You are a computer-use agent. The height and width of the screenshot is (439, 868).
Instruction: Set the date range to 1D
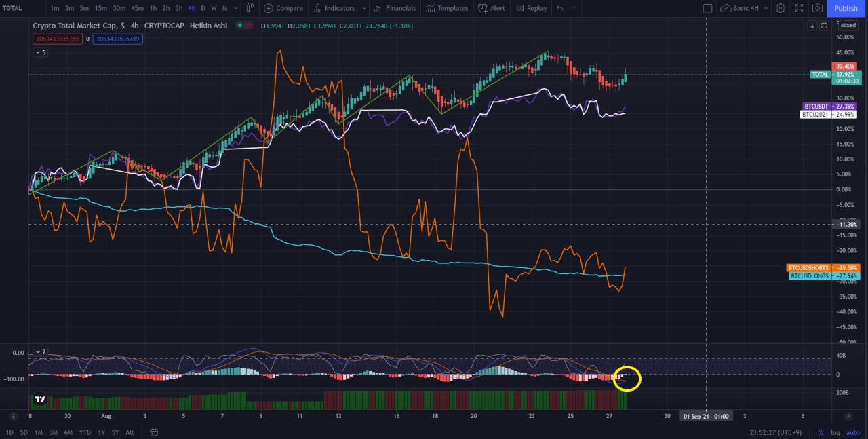pos(10,432)
